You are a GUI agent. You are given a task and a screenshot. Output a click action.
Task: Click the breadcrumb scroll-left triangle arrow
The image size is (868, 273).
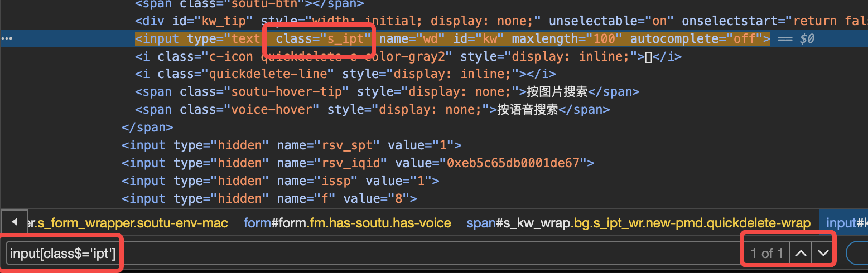pos(15,223)
